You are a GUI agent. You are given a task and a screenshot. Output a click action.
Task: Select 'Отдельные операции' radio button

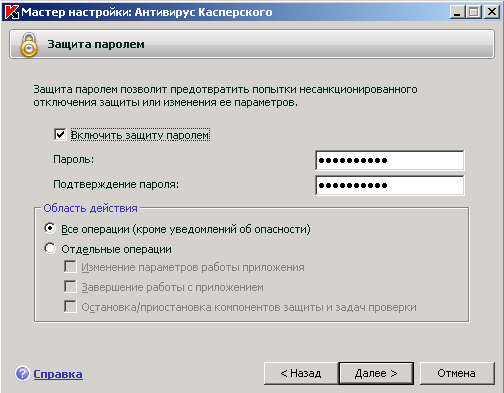pos(50,248)
